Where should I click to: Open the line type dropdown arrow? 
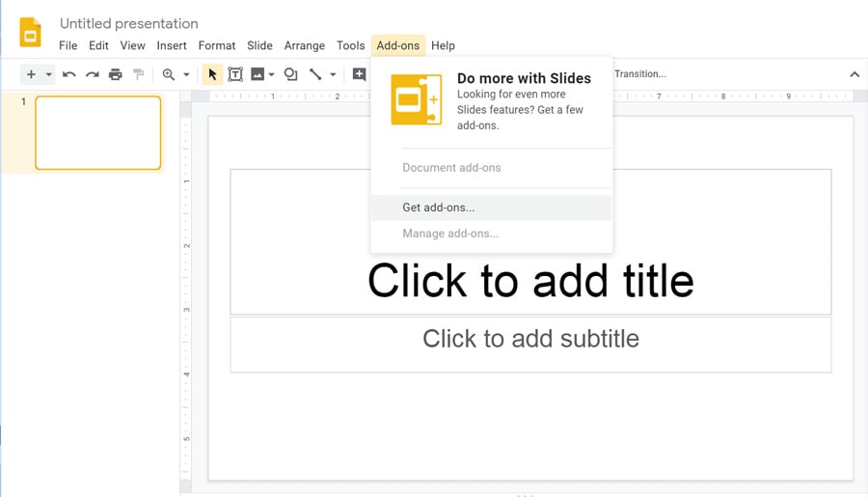point(333,74)
